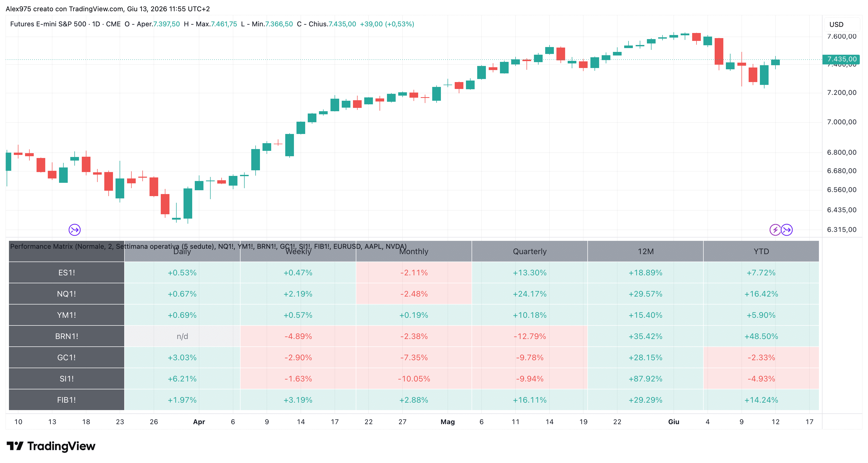Viewport: 868px width, 463px height.
Task: Click the Weekly column header
Action: 298,251
